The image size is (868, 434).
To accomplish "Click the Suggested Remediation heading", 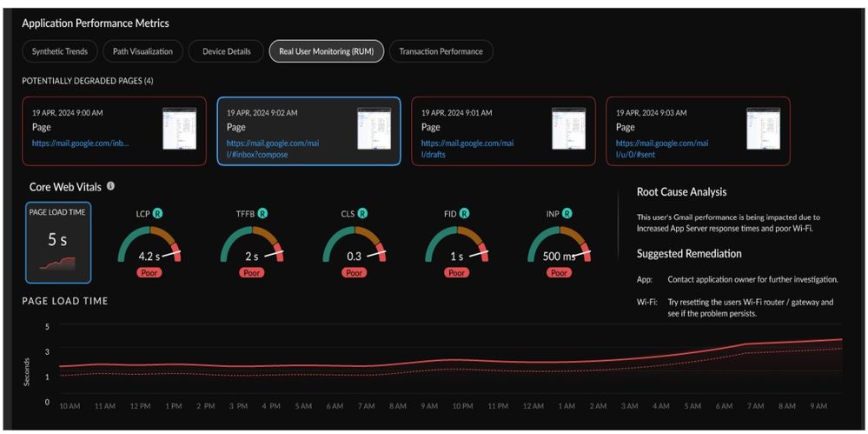I will tap(689, 254).
